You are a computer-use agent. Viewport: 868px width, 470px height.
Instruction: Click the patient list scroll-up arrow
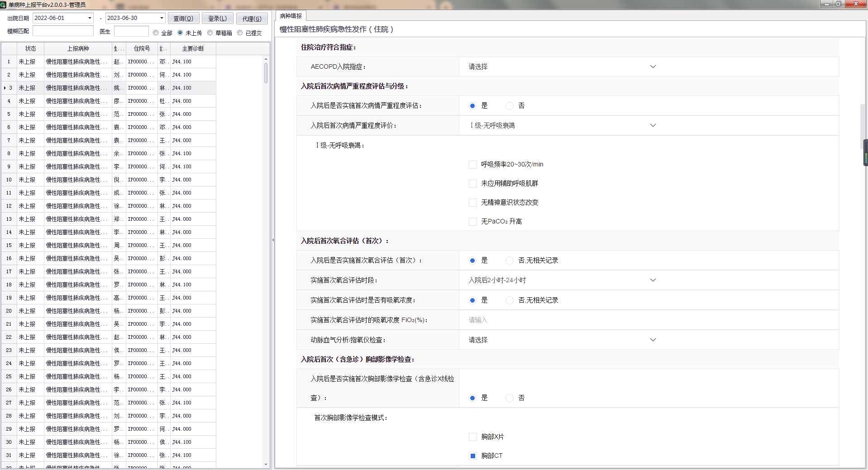[266, 59]
